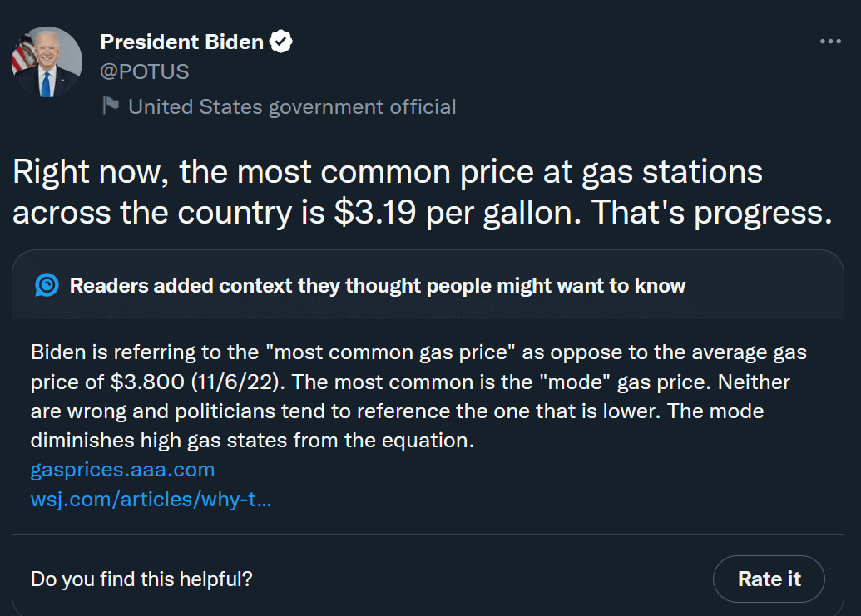Click United States government official label
861x616 pixels.
pyautogui.click(x=292, y=107)
